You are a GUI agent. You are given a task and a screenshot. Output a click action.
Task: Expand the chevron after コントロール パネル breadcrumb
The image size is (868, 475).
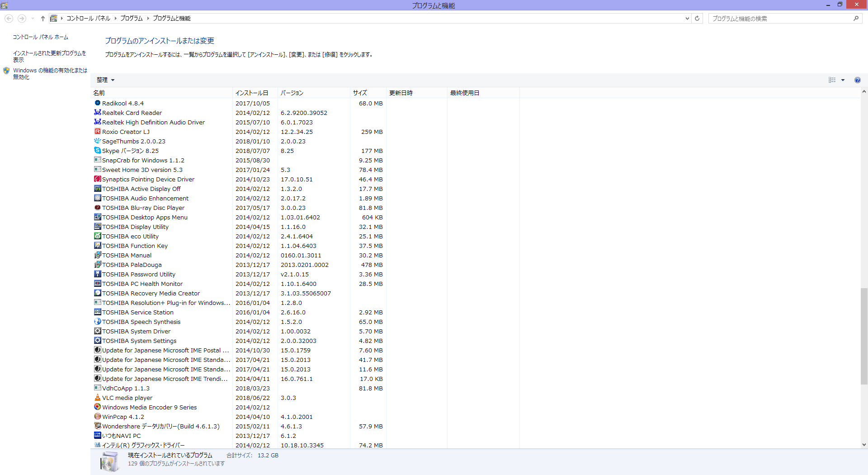pos(116,19)
